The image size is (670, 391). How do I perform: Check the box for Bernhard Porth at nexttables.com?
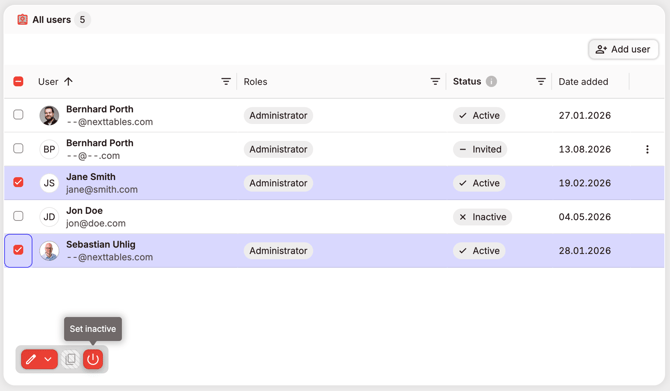point(18,115)
